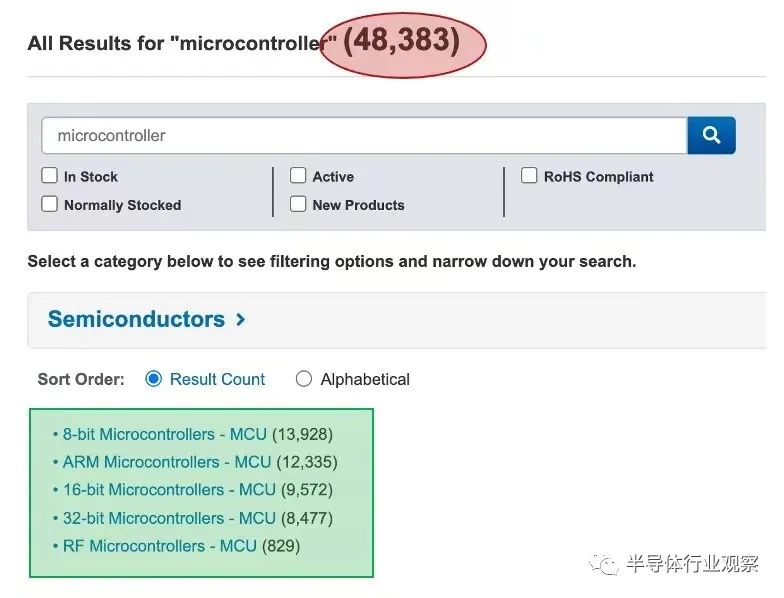Select Result Count sort order
784x598 pixels.
[154, 379]
